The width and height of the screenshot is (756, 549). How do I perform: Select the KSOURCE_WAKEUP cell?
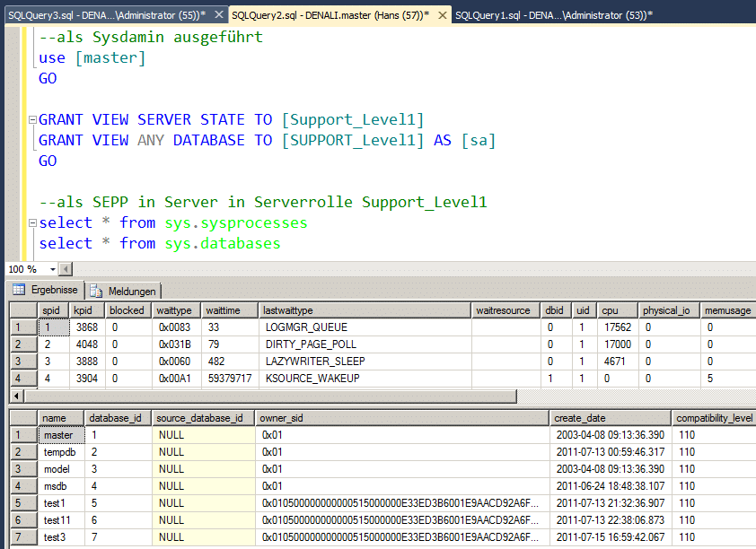coord(365,379)
